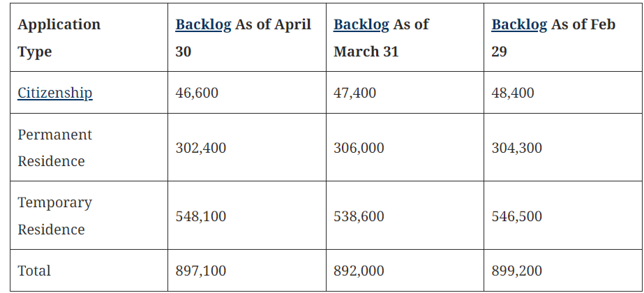Click the Permanent Residence row label

[54, 147]
